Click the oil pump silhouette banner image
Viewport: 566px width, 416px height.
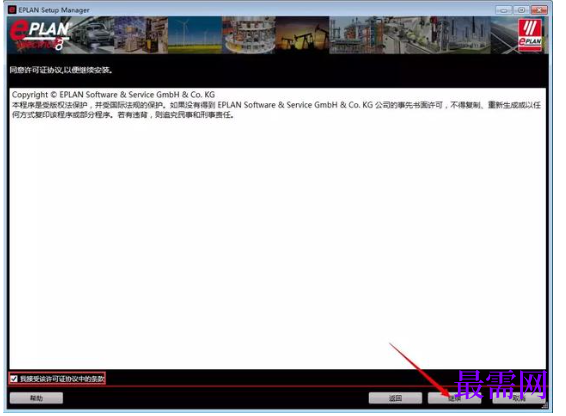click(x=302, y=35)
